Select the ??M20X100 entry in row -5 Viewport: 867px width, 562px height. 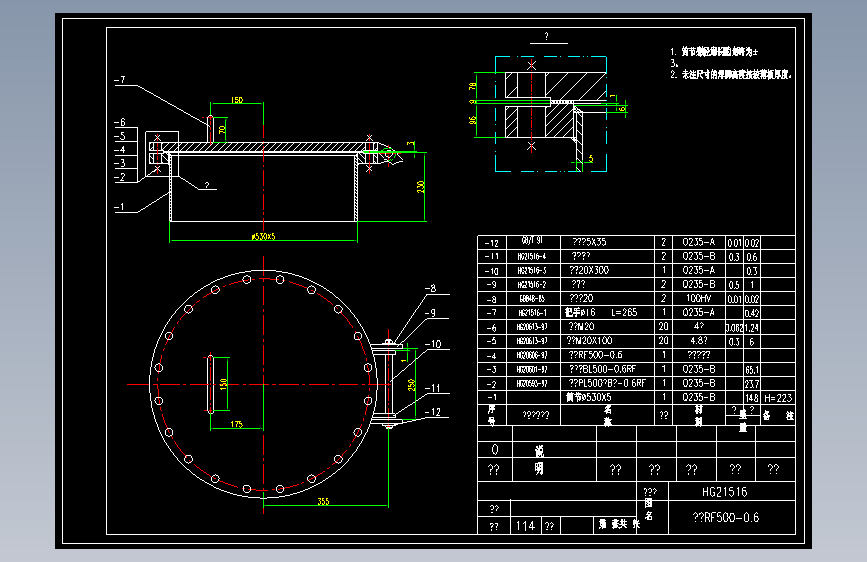coord(590,341)
